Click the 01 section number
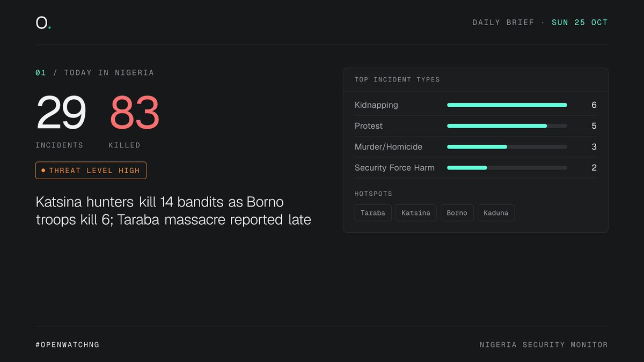The width and height of the screenshot is (644, 362). [41, 72]
